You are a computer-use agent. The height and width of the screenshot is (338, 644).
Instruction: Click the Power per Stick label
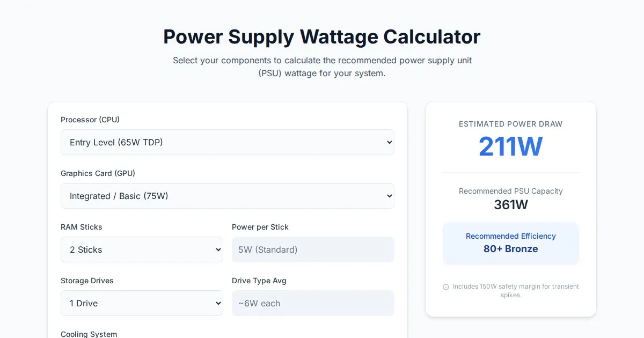[260, 227]
